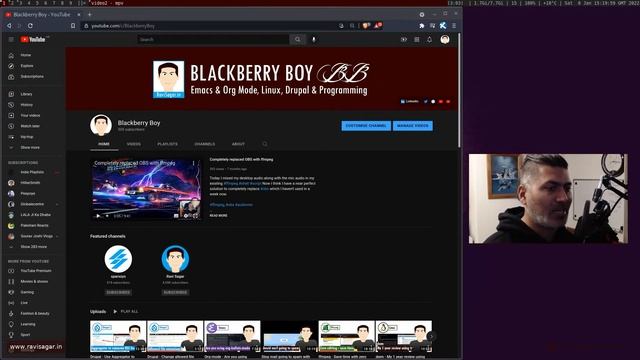
Task: Open the Create video icon
Action: tap(404, 40)
